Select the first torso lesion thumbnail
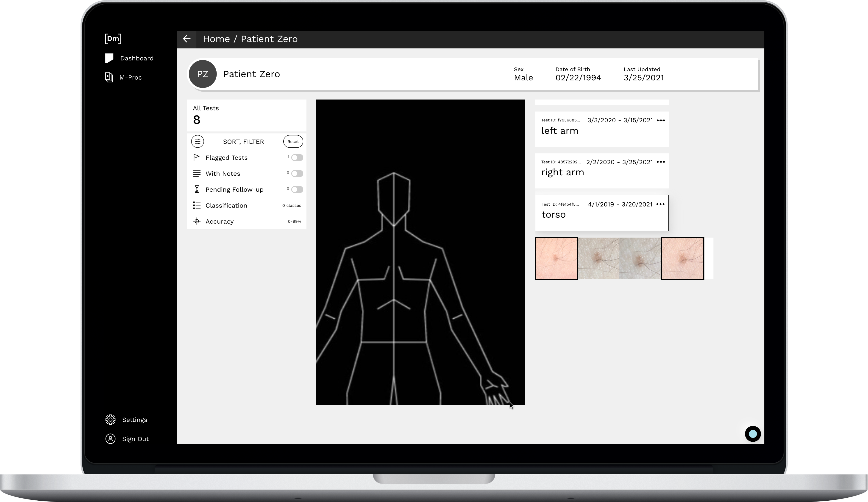868x502 pixels. (556, 258)
